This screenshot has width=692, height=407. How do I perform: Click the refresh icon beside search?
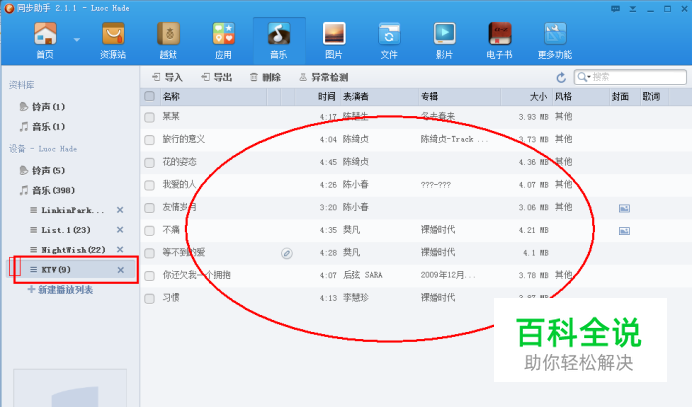(x=561, y=78)
